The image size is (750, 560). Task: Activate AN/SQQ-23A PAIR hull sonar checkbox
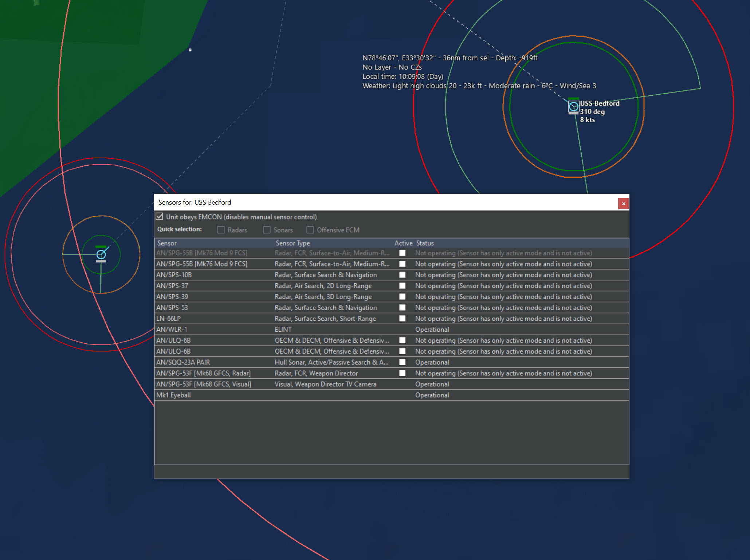(x=402, y=362)
